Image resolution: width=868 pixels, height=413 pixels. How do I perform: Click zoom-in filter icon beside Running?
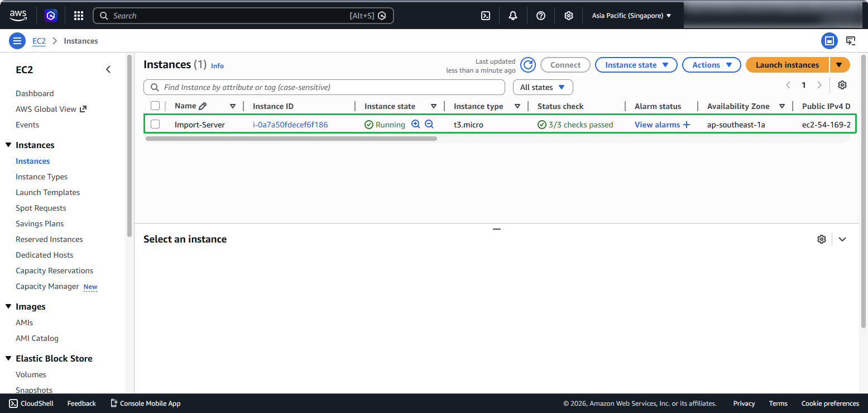415,124
